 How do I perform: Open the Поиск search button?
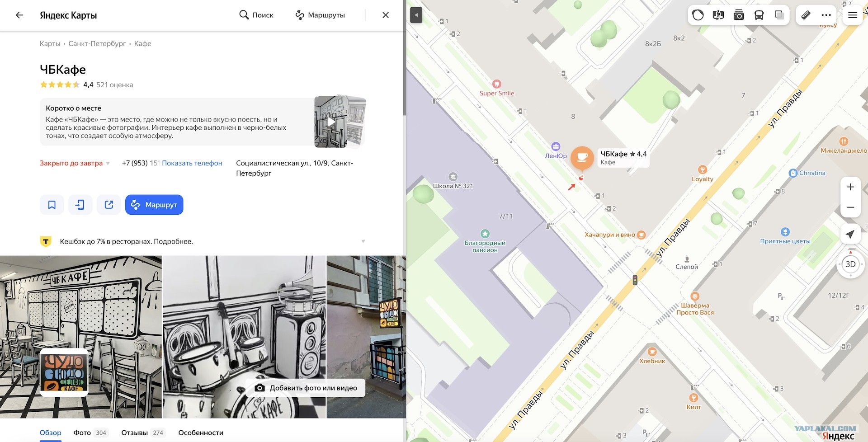[x=256, y=15]
